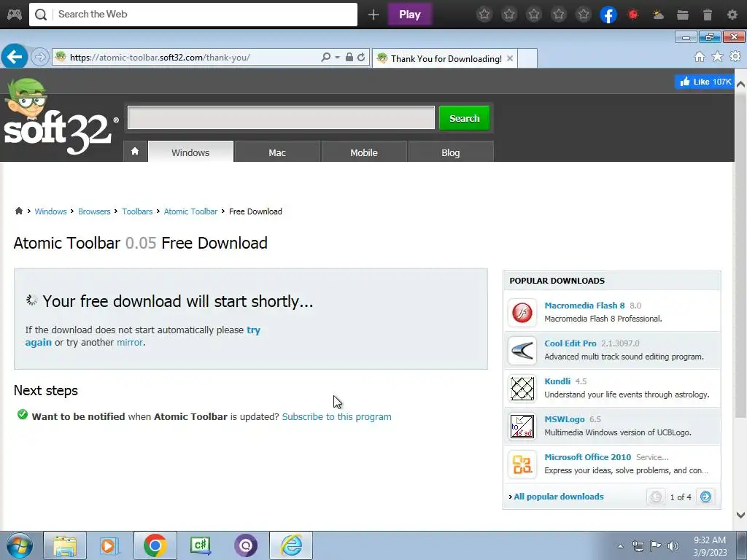The image size is (747, 560).
Task: Open the Atomic Toolbar breadcrumb link
Action: click(x=190, y=211)
